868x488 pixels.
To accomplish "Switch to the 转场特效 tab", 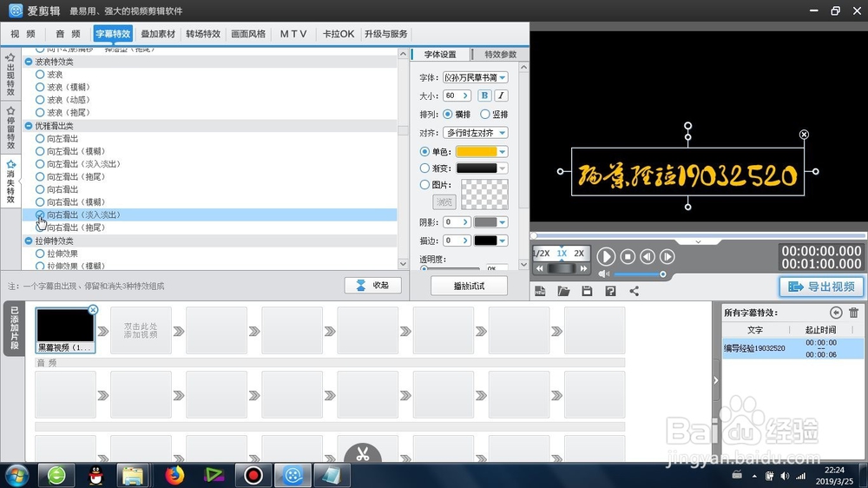I will point(203,34).
